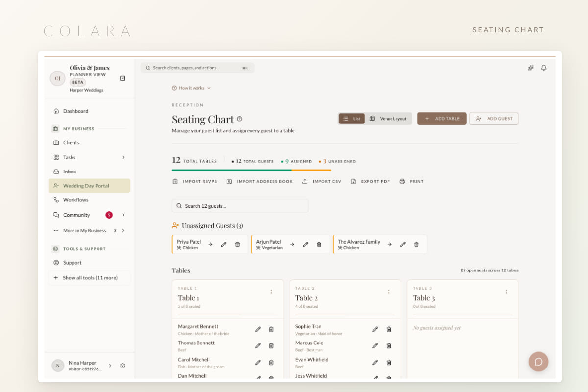The image size is (588, 392).
Task: Import RSVPs
Action: click(195, 182)
